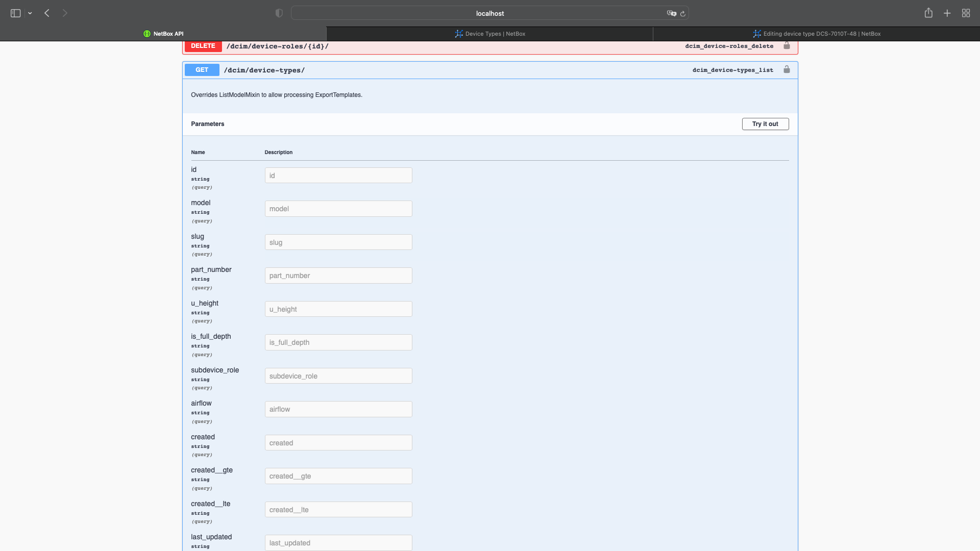Click inside the u_height parameter field

tap(338, 309)
